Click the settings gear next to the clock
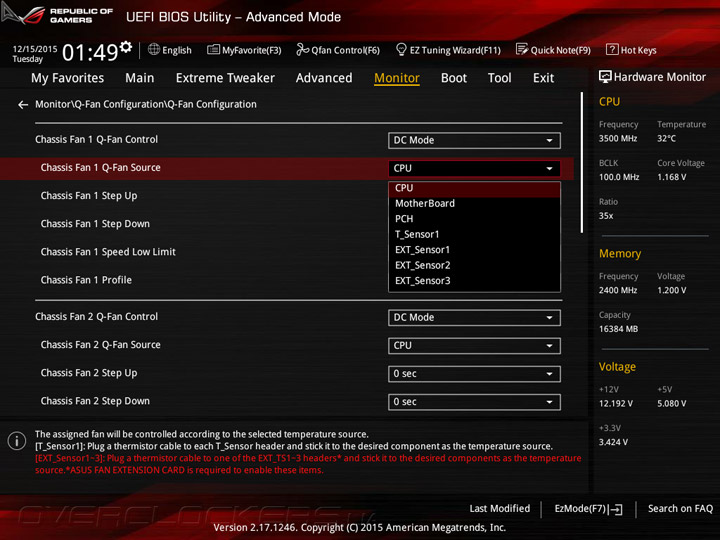 (x=126, y=47)
